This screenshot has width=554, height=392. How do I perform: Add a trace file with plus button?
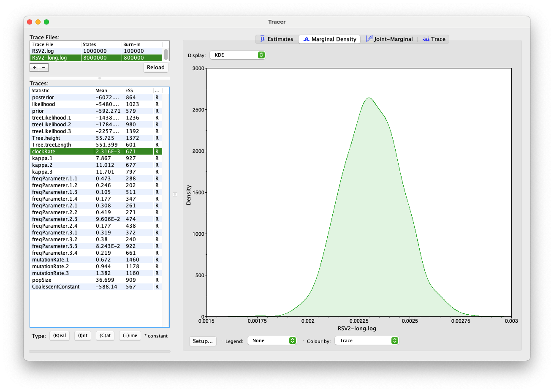pyautogui.click(x=34, y=67)
